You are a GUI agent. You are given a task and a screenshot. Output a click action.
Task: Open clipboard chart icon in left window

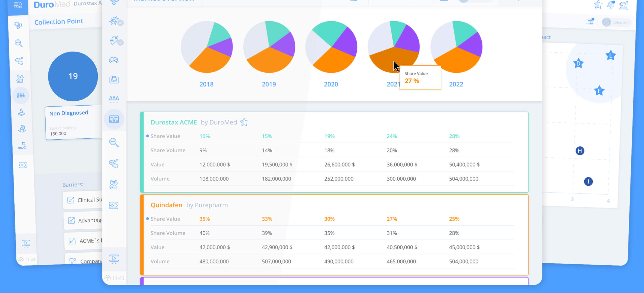[20, 79]
